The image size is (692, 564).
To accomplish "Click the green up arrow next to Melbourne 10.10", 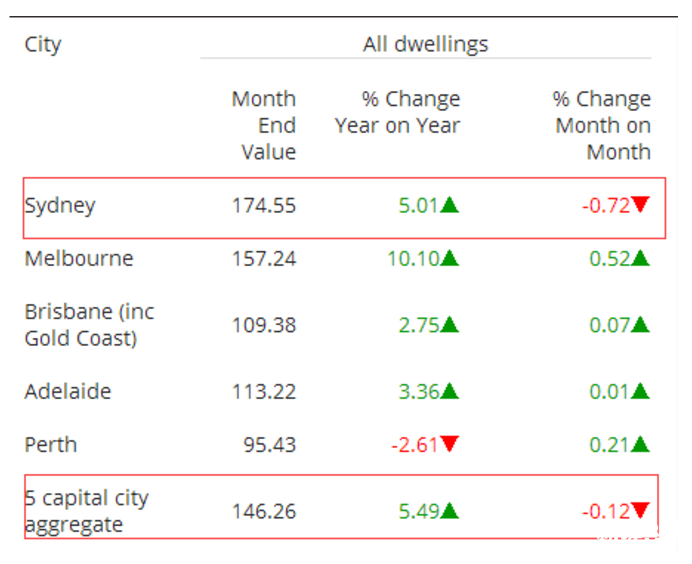I will click(x=450, y=258).
